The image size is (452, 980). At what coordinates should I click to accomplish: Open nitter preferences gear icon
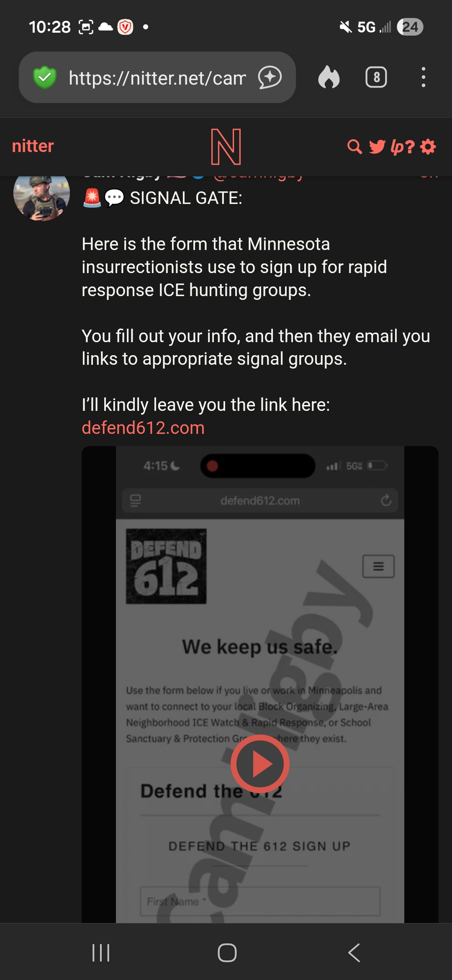click(x=428, y=147)
